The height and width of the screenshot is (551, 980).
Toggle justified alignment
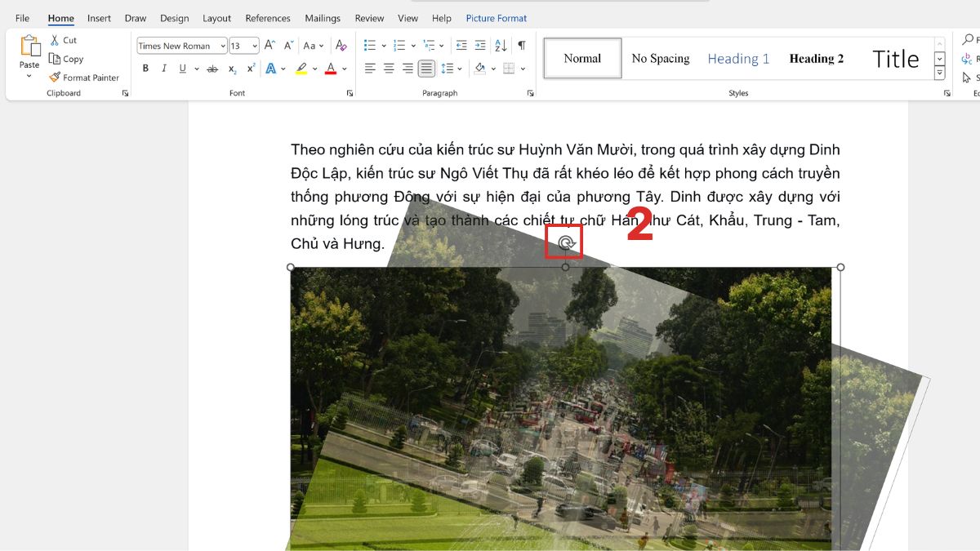coord(426,69)
